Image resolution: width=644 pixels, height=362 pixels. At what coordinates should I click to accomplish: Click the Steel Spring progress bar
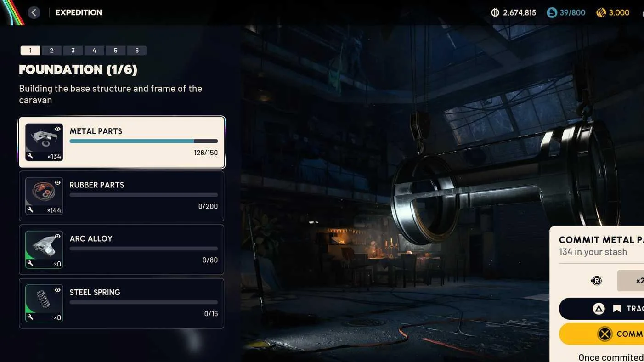[144, 302]
